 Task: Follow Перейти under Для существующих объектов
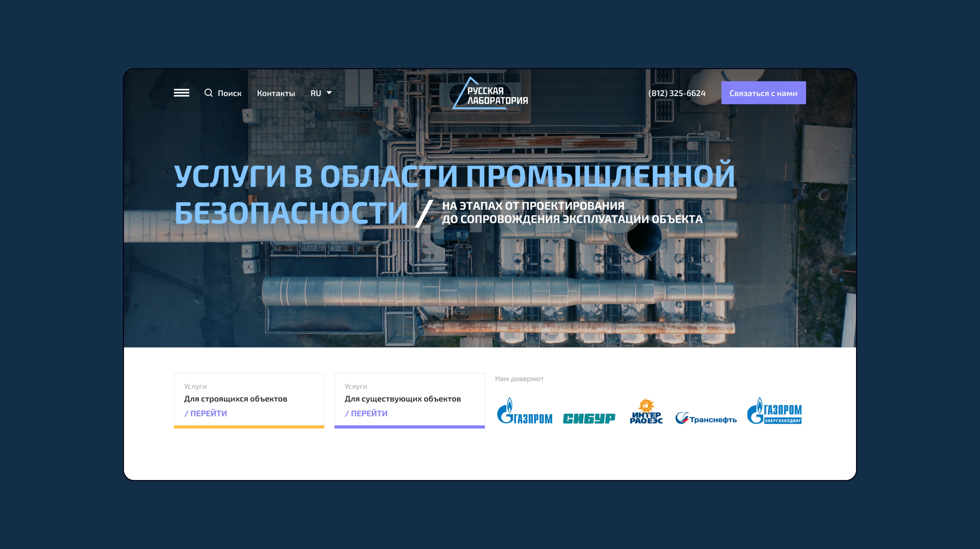(366, 413)
